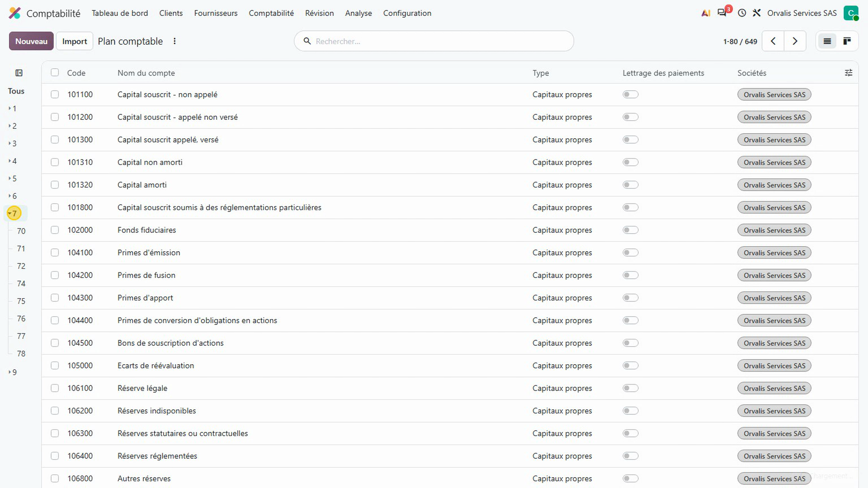This screenshot has width=868, height=488.
Task: Enable payment lettering for Réserve légale
Action: point(630,388)
